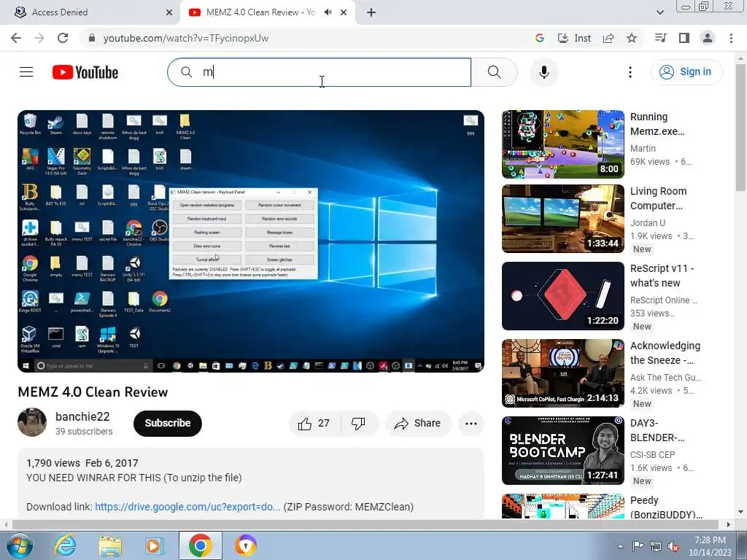The width and height of the screenshot is (747, 560).
Task: Click the Ask The Tech Gu... channel name
Action: point(665,378)
